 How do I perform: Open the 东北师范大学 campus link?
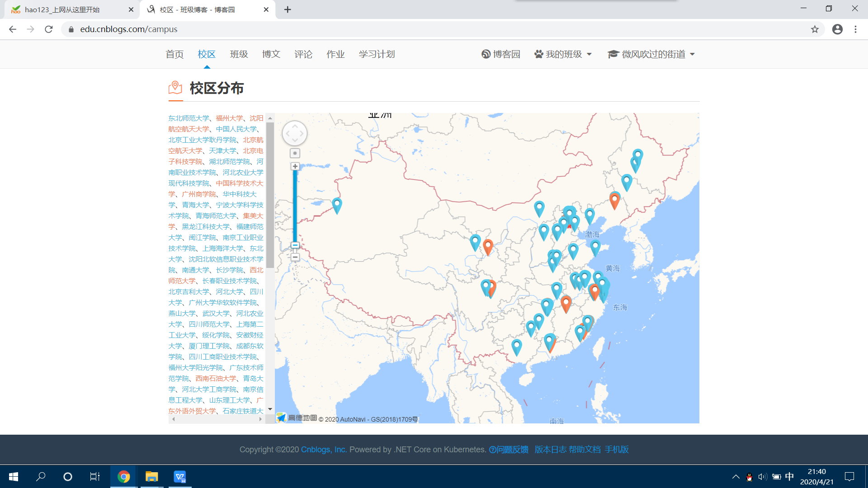189,118
